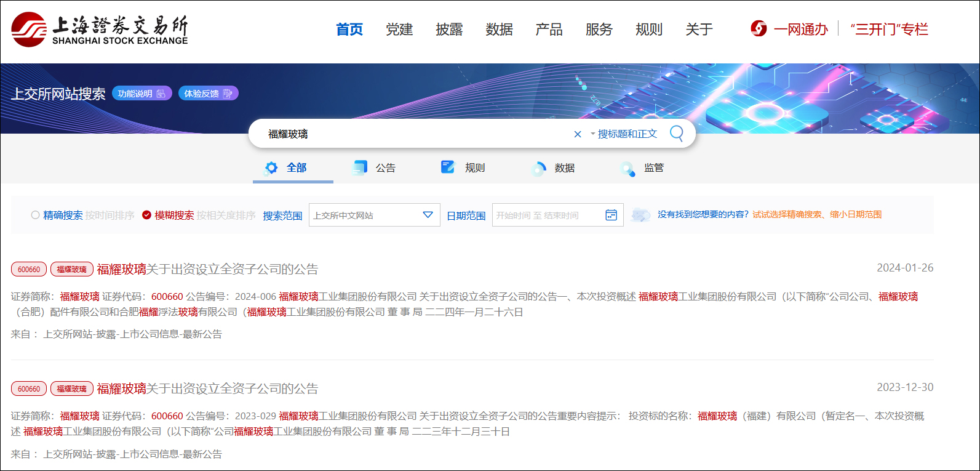
Task: Open 关于 navigation menu
Action: [699, 29]
